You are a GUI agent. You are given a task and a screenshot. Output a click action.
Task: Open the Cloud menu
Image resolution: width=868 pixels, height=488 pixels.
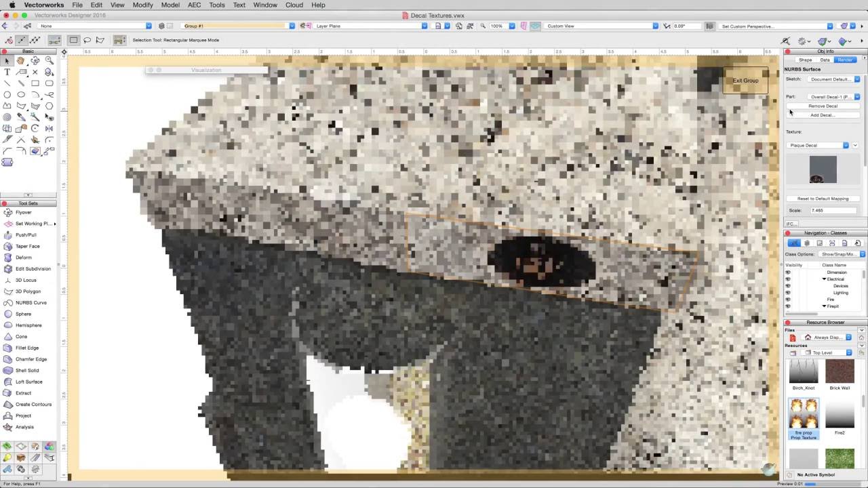point(294,5)
